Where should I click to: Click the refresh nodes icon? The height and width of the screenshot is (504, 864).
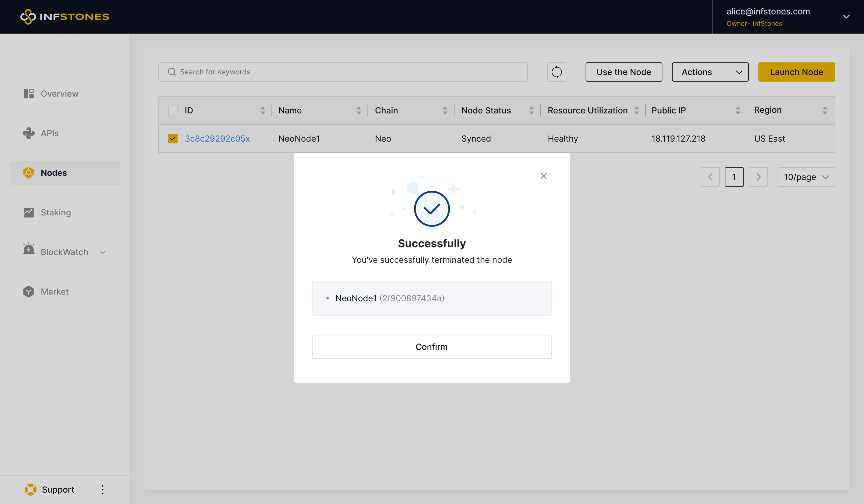click(556, 72)
